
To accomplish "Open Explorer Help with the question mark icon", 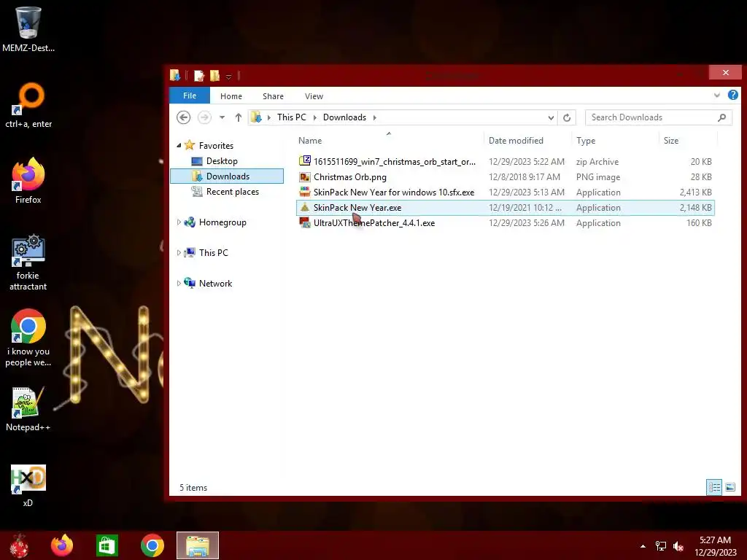I will tap(732, 95).
